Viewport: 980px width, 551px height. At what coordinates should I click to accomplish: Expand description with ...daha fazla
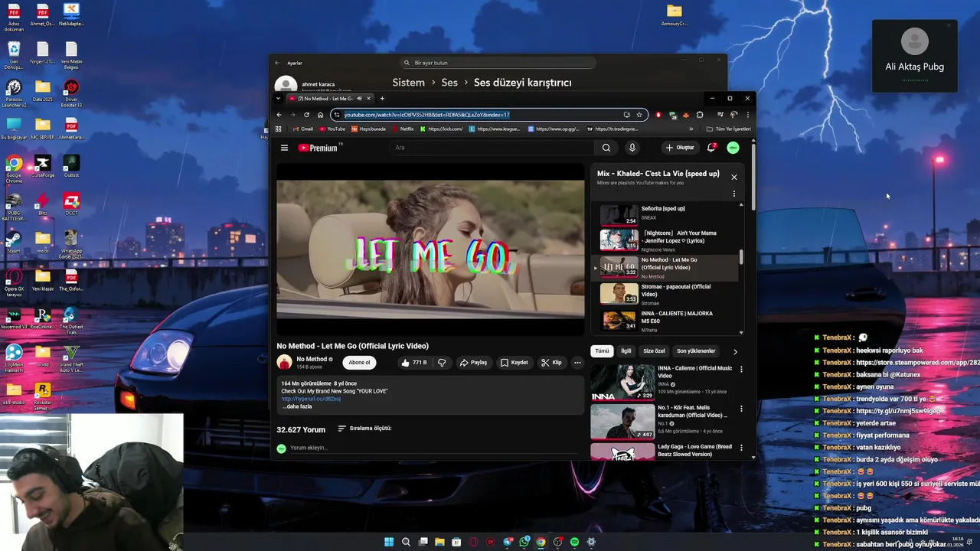tap(296, 406)
